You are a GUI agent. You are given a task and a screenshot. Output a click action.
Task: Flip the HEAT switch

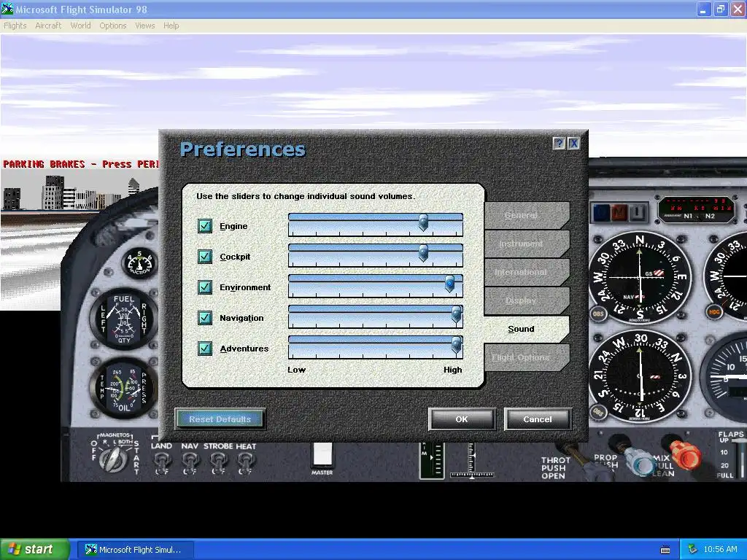tap(245, 461)
